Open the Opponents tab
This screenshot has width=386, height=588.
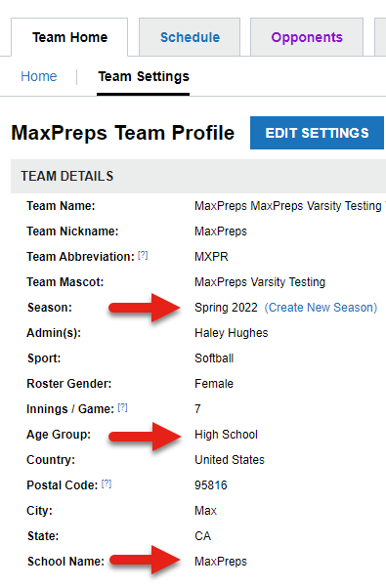pyautogui.click(x=307, y=37)
